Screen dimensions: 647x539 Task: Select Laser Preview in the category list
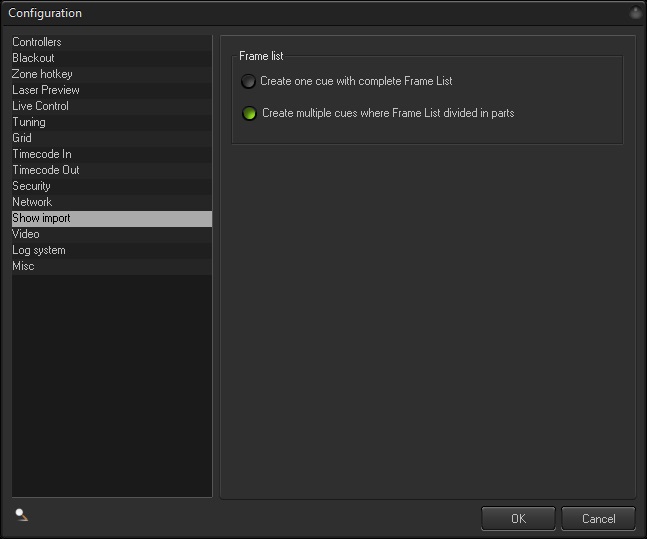[x=46, y=90]
